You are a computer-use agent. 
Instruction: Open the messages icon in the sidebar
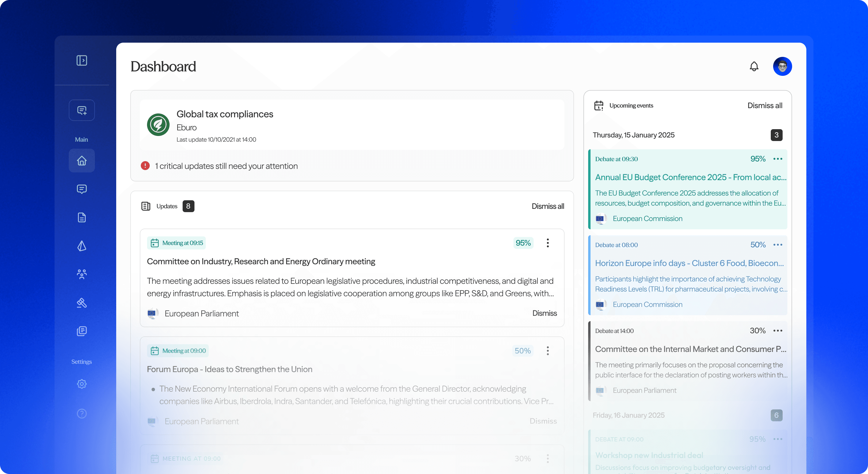tap(82, 189)
